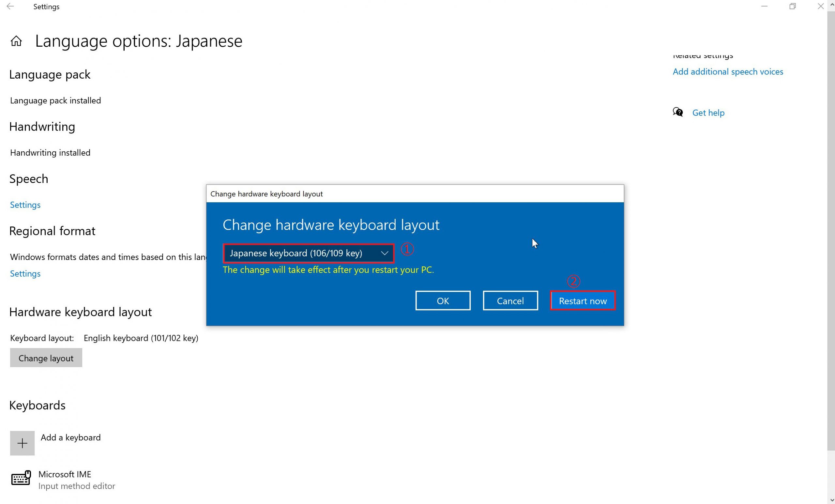Click the dropdown chevron in keyboard layout box
The height and width of the screenshot is (504, 835).
[384, 253]
